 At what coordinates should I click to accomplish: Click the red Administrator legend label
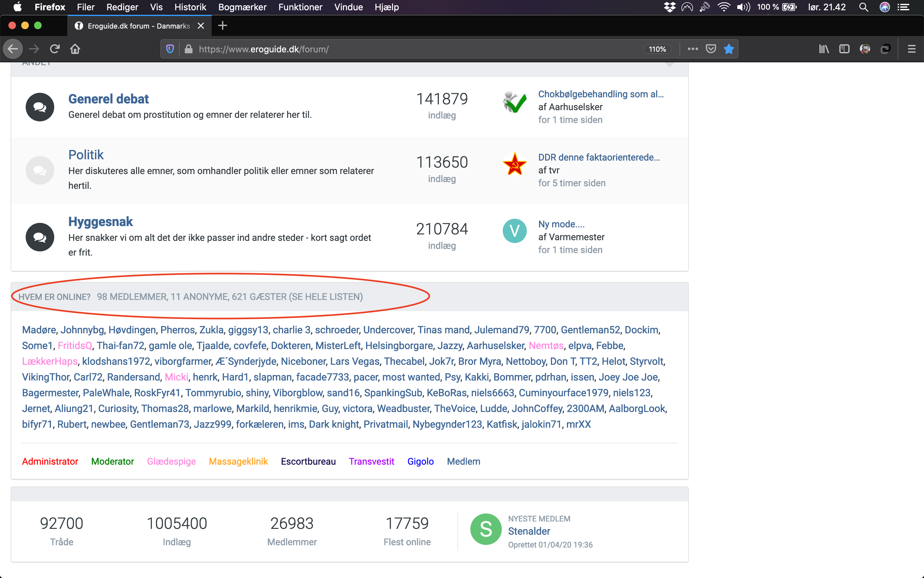pyautogui.click(x=50, y=461)
